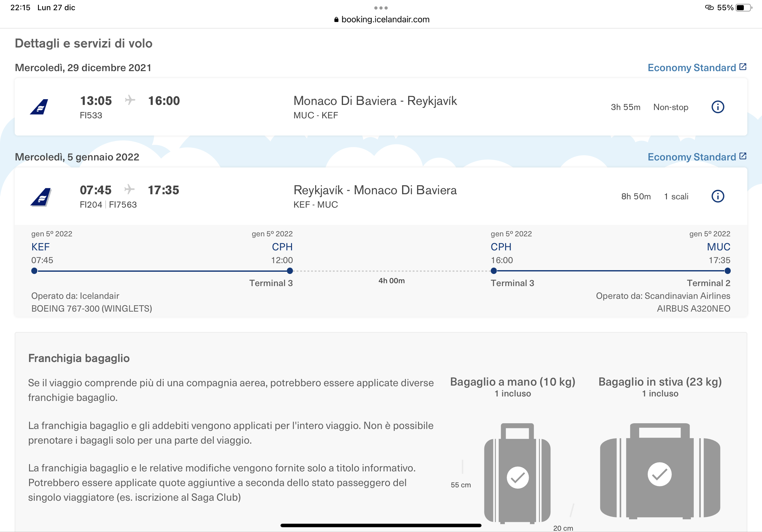Open info for the KEF - MUC flight
The height and width of the screenshot is (532, 762).
point(718,196)
